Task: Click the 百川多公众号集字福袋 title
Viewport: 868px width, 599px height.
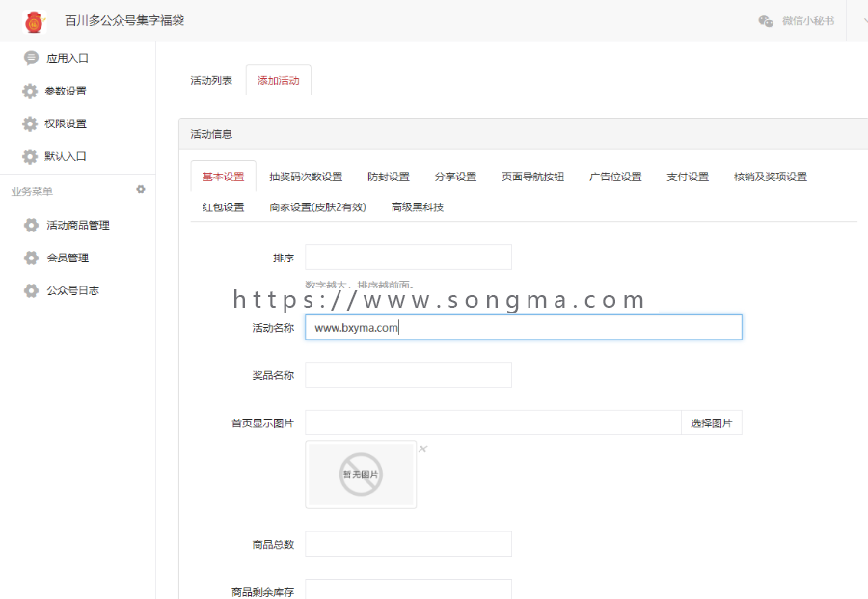Action: [x=124, y=20]
